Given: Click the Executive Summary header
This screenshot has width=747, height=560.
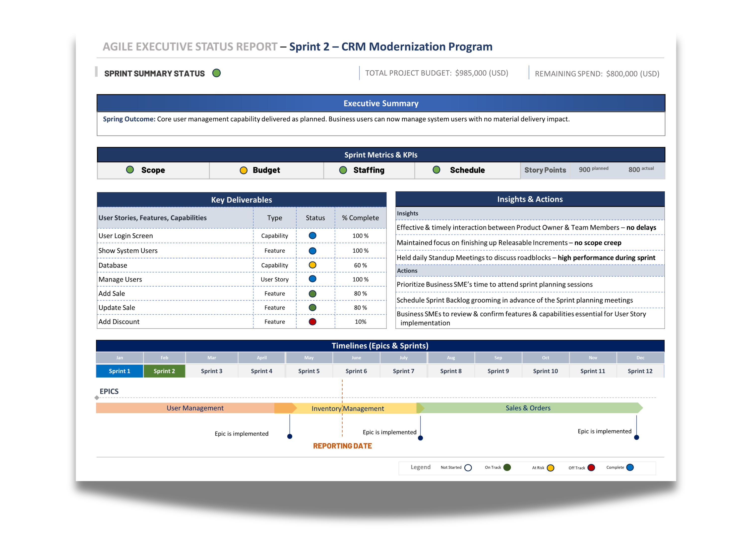Looking at the screenshot, I should point(381,103).
